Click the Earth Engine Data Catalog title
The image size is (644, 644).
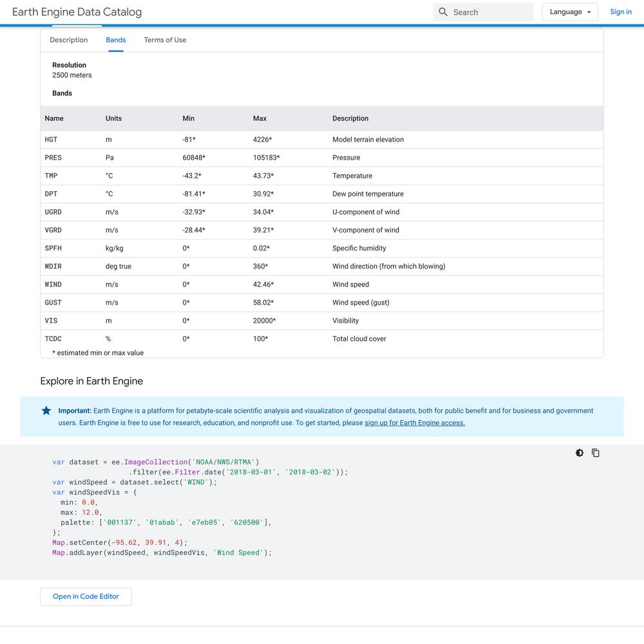[77, 12]
